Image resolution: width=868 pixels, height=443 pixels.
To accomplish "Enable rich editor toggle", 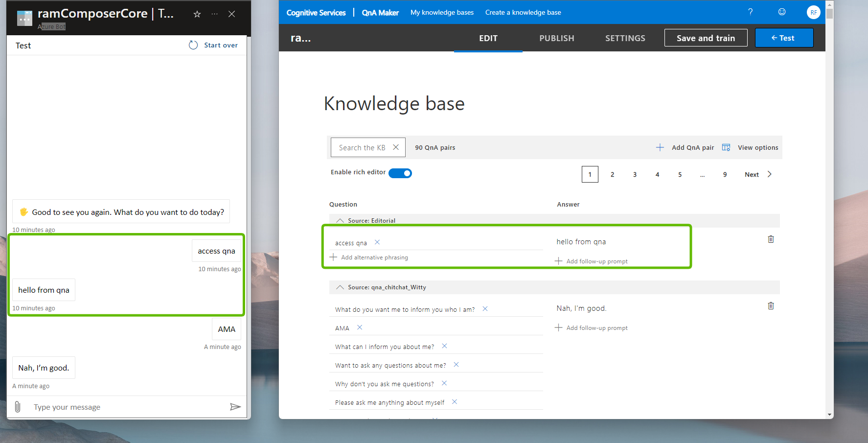I will pos(400,173).
